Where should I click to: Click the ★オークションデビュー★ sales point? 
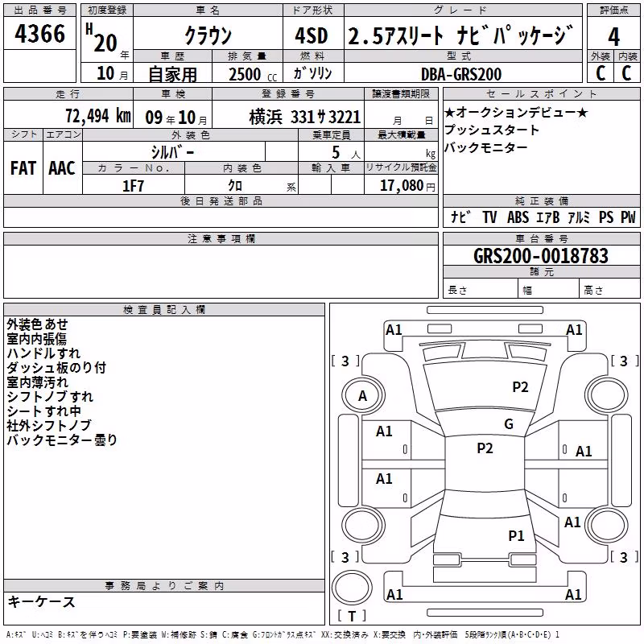click(516, 112)
